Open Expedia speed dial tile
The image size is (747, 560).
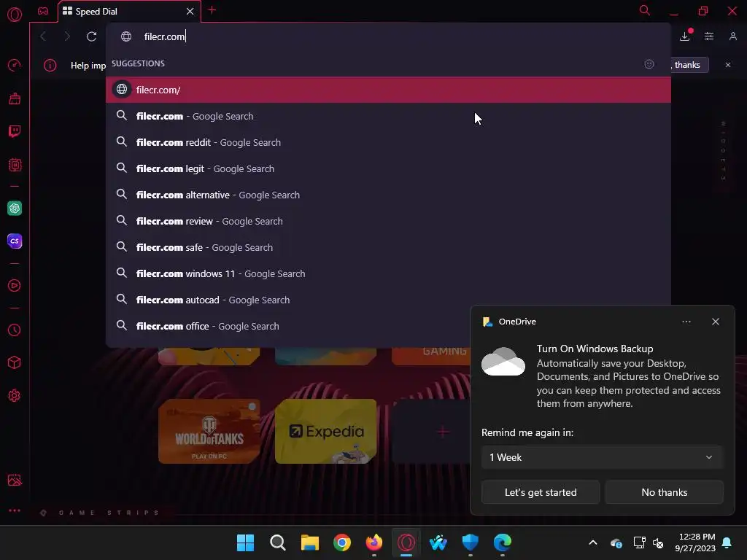(325, 431)
